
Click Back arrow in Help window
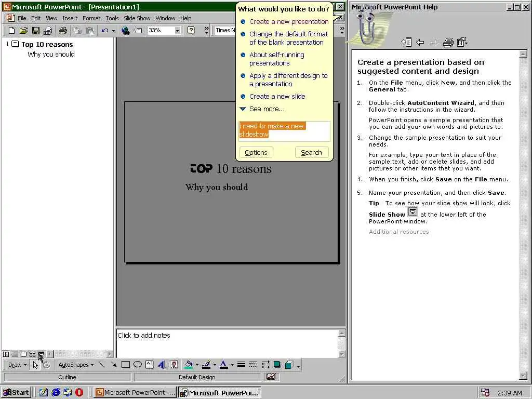pos(420,43)
